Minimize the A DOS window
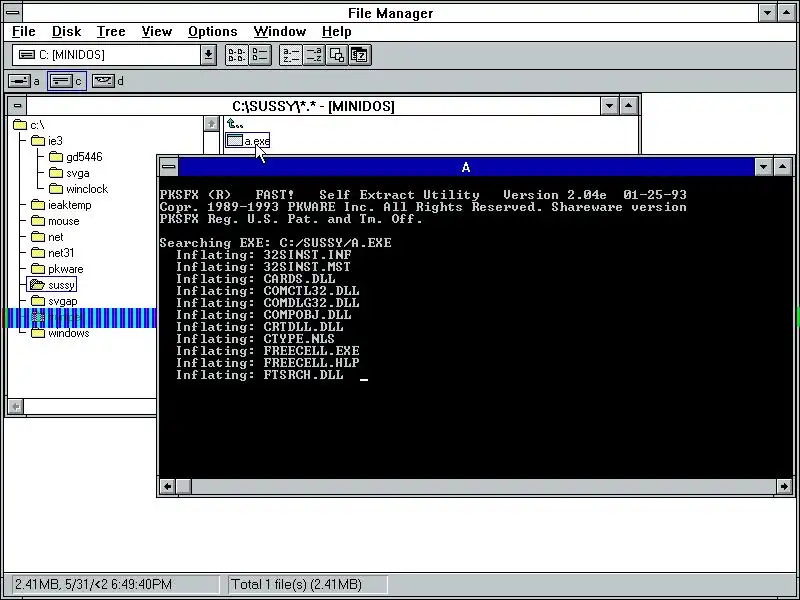This screenshot has height=600, width=800. click(x=763, y=167)
